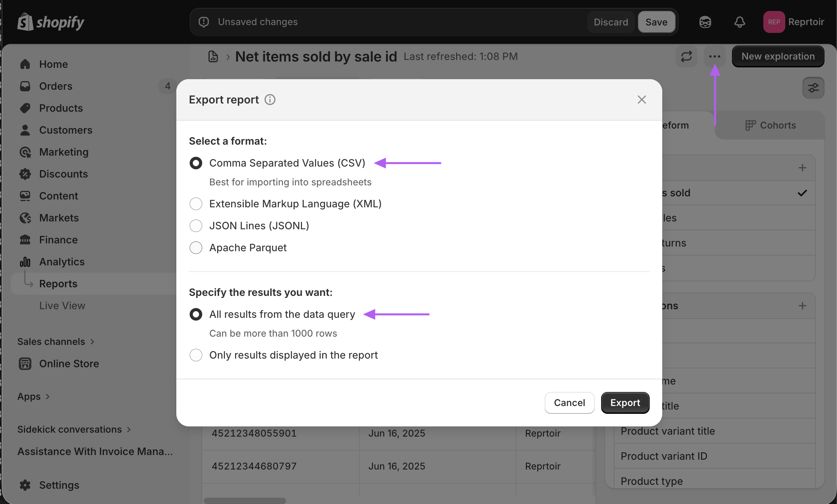The width and height of the screenshot is (837, 504).
Task: Click the refresh report icon
Action: point(687,56)
